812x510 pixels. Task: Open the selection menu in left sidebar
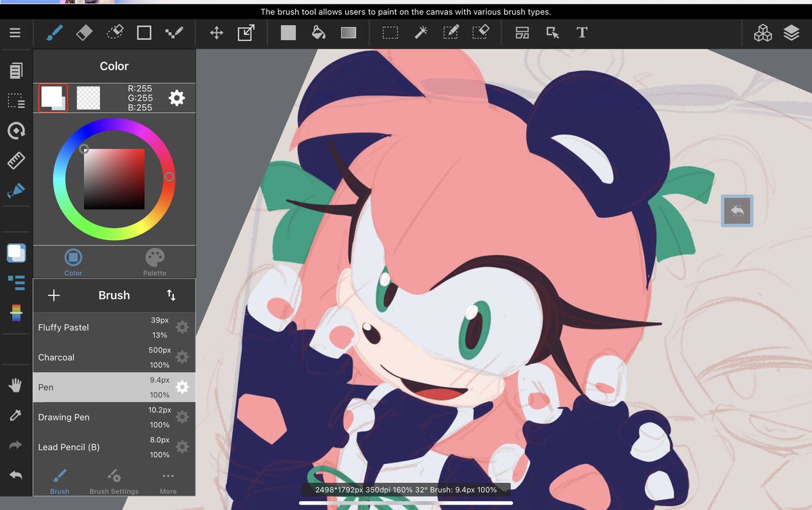pyautogui.click(x=16, y=101)
